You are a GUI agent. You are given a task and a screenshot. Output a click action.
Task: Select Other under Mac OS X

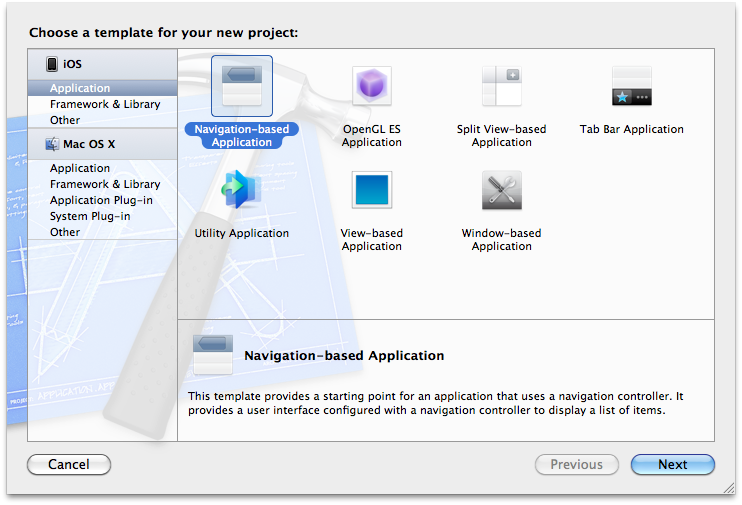tap(65, 232)
